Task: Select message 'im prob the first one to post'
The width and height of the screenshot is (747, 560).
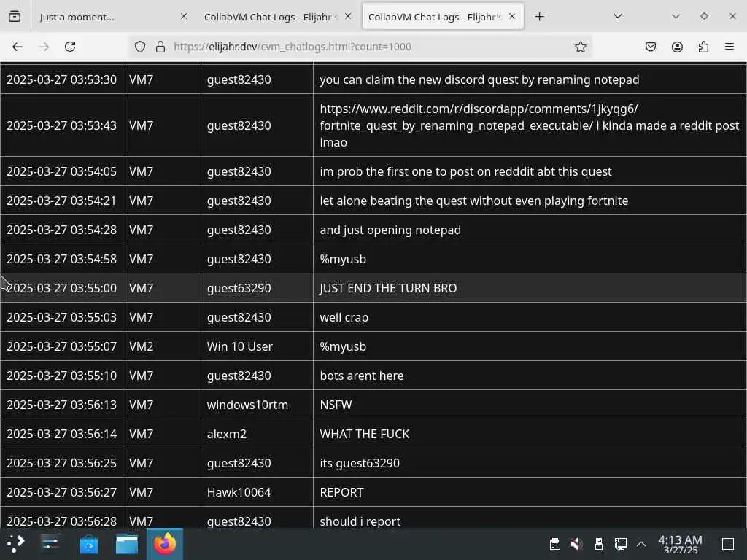Action: click(x=465, y=171)
